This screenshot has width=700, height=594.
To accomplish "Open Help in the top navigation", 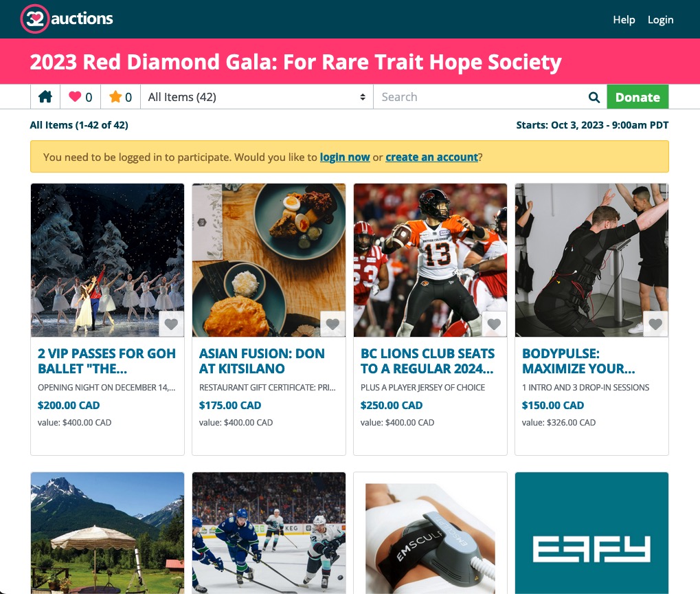I will [x=624, y=20].
